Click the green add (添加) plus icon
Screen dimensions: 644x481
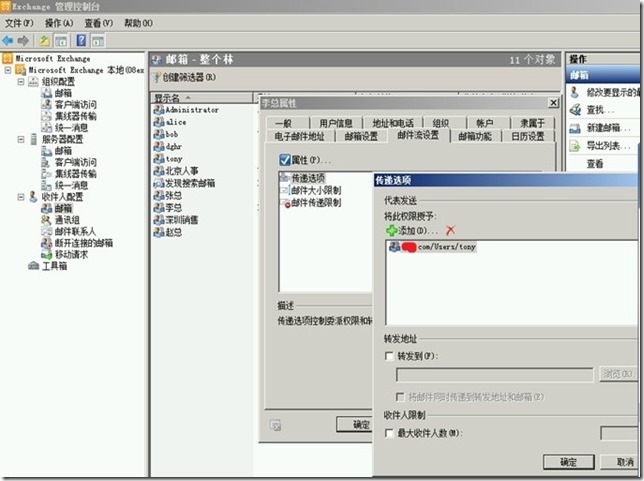392,230
